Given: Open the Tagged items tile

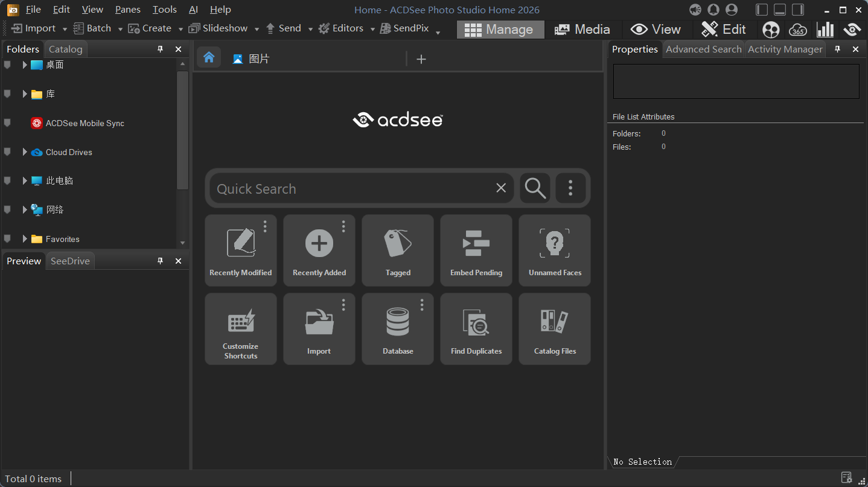Looking at the screenshot, I should tap(397, 250).
